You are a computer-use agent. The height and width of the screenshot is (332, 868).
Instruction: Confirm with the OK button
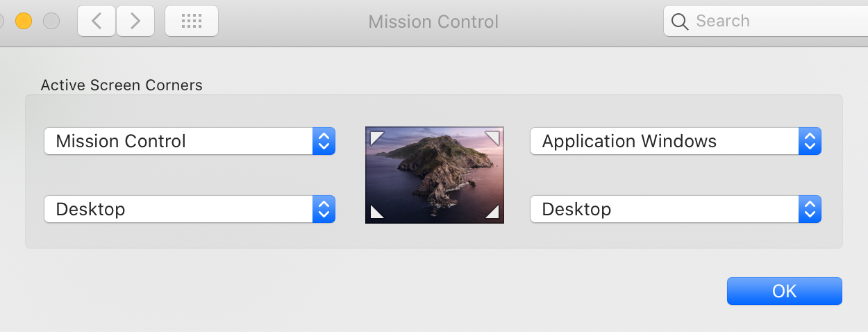785,291
